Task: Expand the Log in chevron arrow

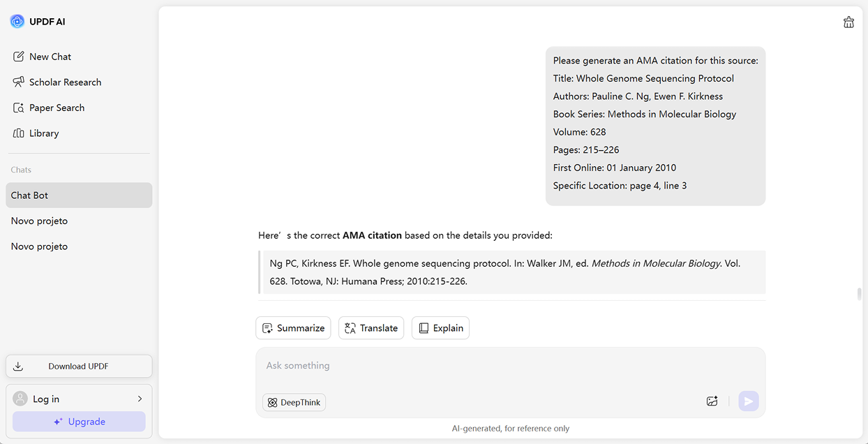Action: point(140,399)
